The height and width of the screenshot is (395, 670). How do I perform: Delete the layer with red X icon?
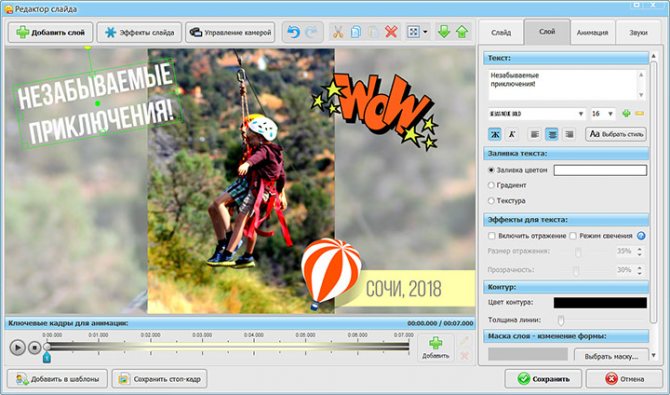391,32
